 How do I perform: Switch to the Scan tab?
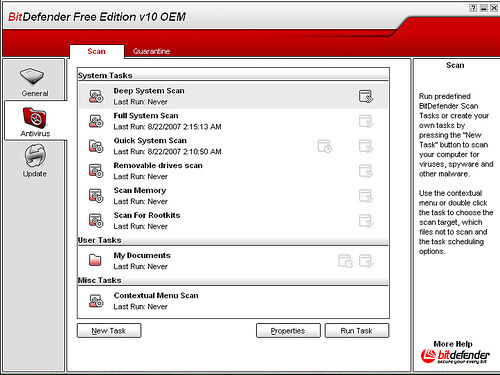pos(97,51)
